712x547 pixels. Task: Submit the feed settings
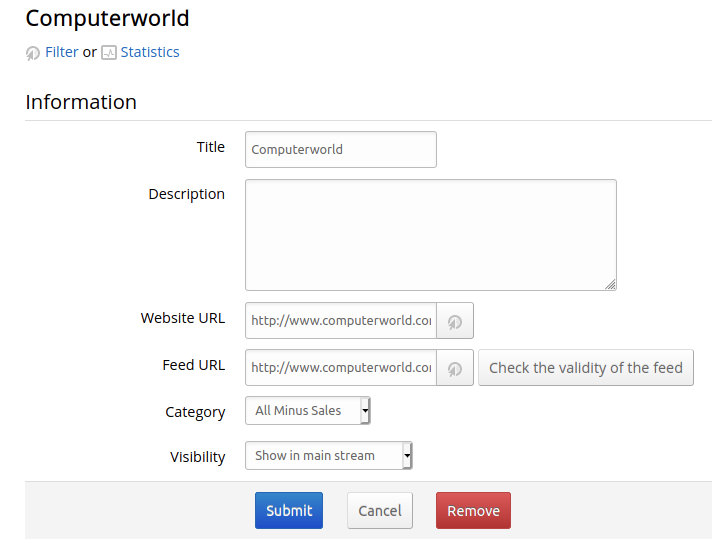(289, 511)
